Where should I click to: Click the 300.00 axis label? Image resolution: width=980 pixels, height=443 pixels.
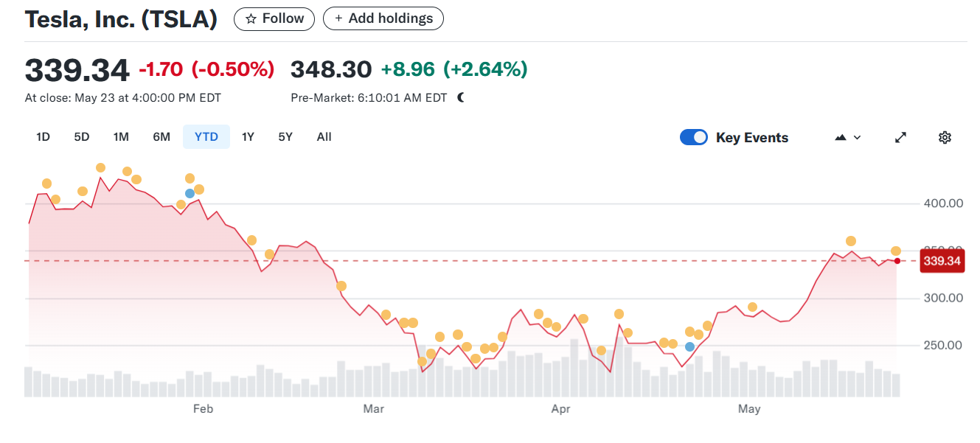pyautogui.click(x=943, y=298)
